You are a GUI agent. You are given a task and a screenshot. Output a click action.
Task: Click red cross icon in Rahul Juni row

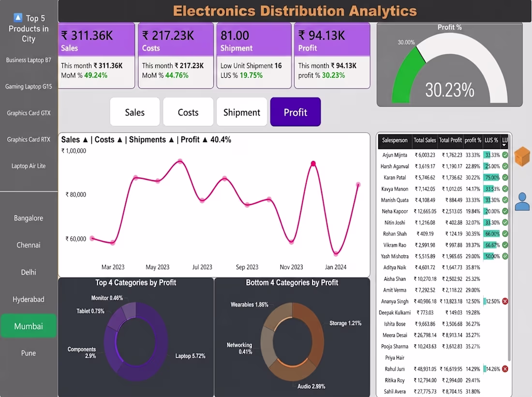(505, 369)
